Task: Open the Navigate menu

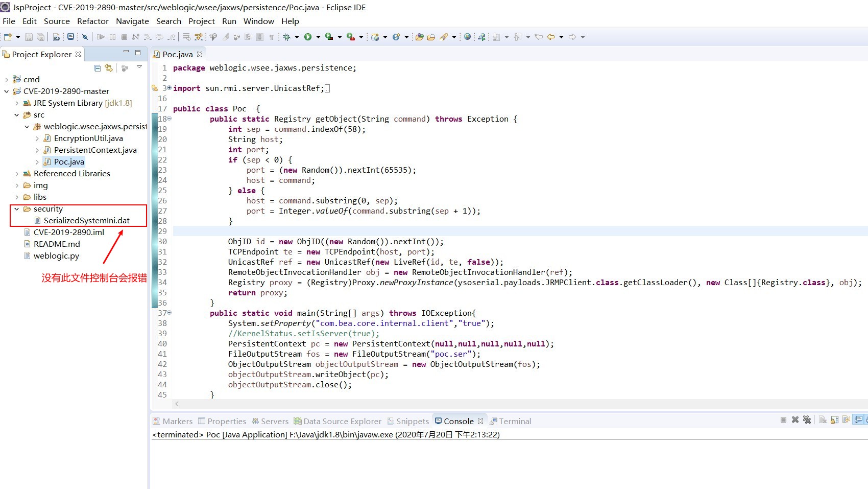Action: (132, 21)
